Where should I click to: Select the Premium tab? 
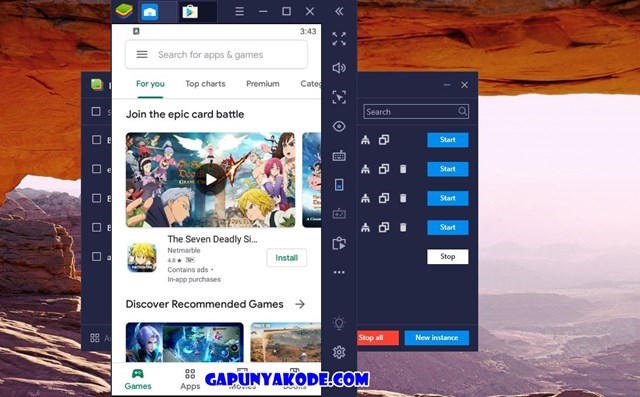[263, 84]
